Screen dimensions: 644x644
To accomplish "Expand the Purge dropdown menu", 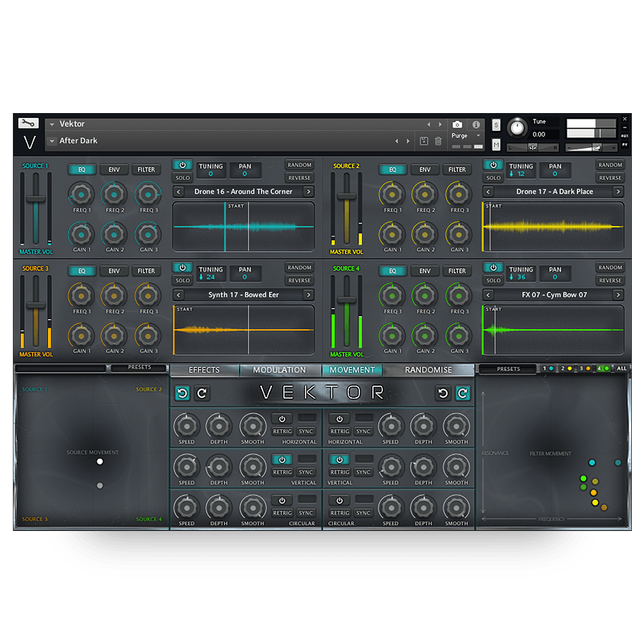I will [478, 135].
